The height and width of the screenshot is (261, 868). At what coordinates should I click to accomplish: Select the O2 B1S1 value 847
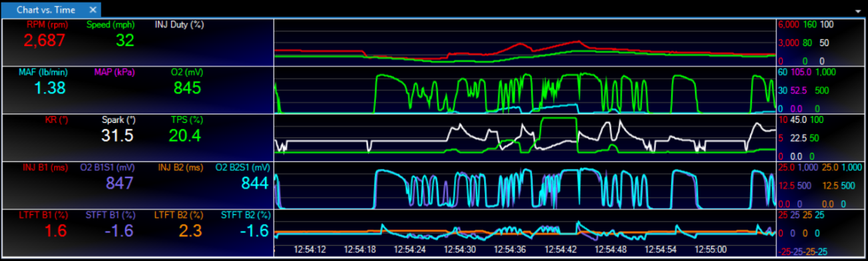coord(120,184)
